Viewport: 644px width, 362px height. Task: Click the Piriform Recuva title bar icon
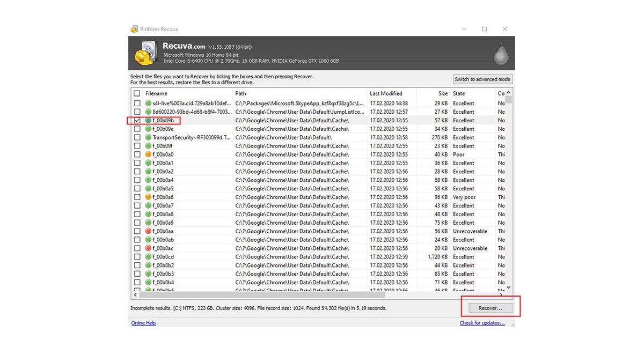[134, 29]
